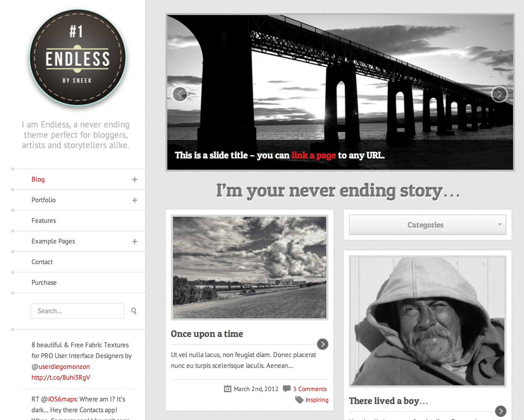Image resolution: width=524 pixels, height=420 pixels.
Task: Advance to the next slide arrow
Action: click(x=499, y=94)
